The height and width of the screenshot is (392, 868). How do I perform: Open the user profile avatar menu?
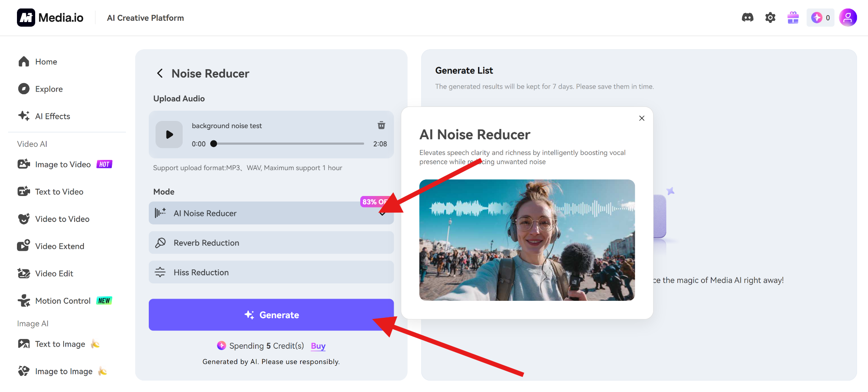(x=848, y=17)
